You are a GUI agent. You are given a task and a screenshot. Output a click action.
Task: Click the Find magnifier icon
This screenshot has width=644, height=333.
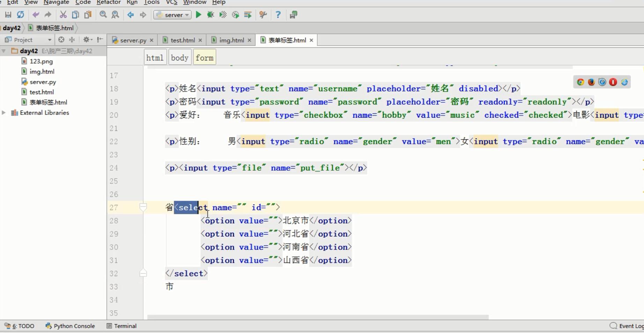[x=103, y=15]
